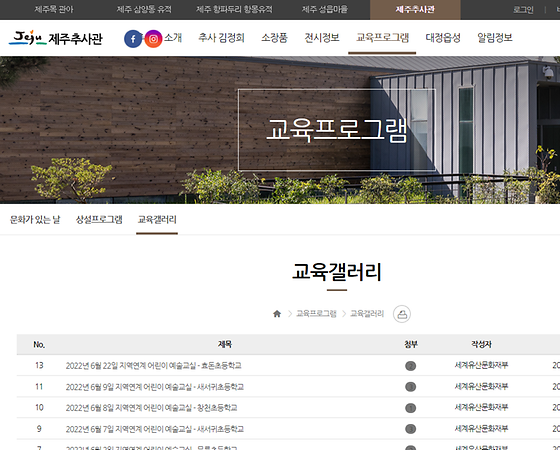Image resolution: width=560 pixels, height=450 pixels.
Task: Open attachment badge for row 13
Action: [411, 366]
